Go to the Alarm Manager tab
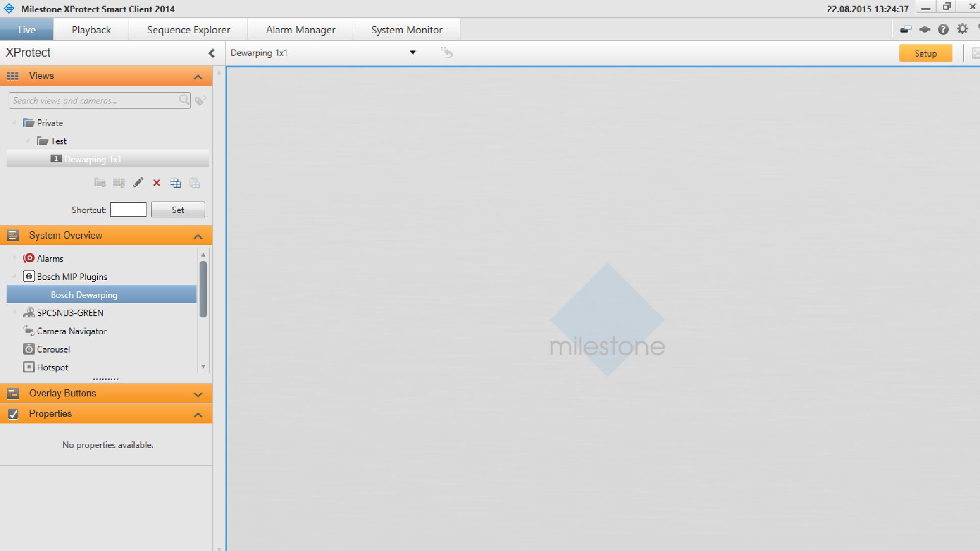This screenshot has height=551, width=980. [x=301, y=30]
